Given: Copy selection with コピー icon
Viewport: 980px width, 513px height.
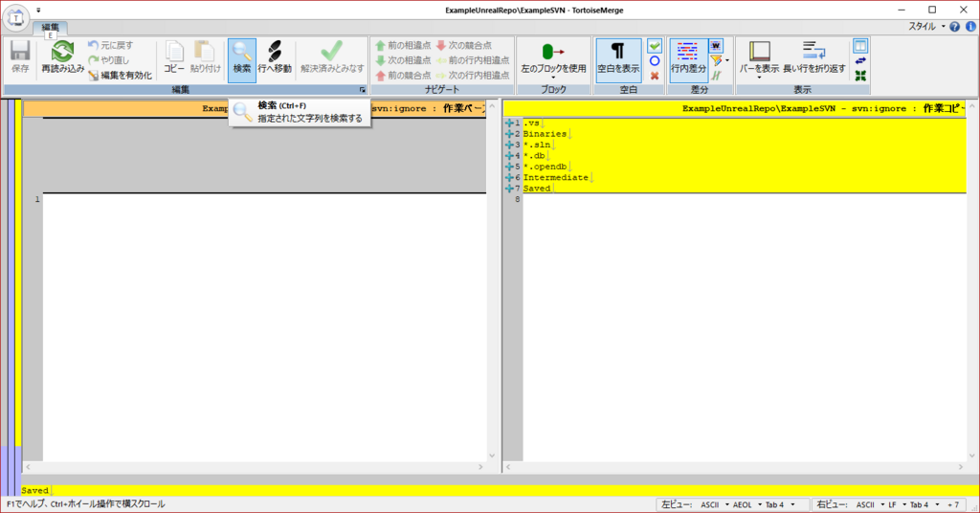Looking at the screenshot, I should point(174,57).
